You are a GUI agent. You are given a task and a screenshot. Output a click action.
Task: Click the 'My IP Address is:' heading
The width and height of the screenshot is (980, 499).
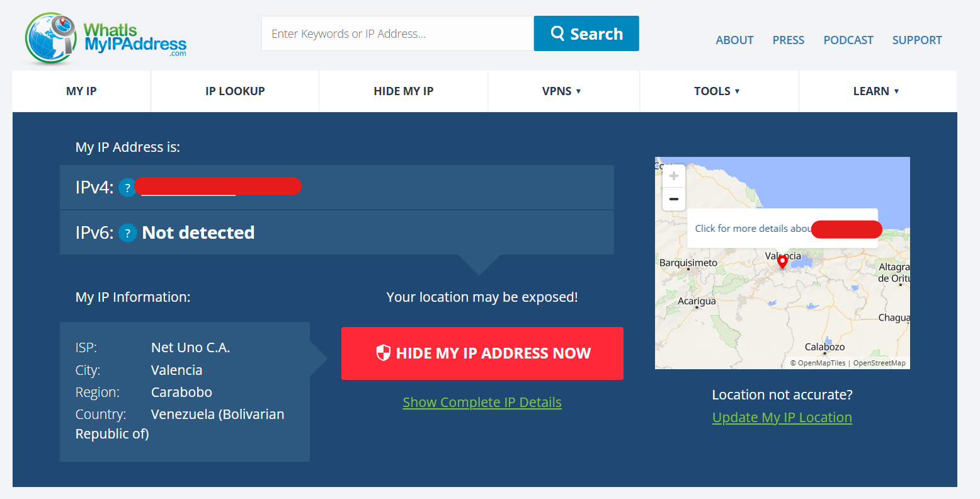pyautogui.click(x=128, y=147)
